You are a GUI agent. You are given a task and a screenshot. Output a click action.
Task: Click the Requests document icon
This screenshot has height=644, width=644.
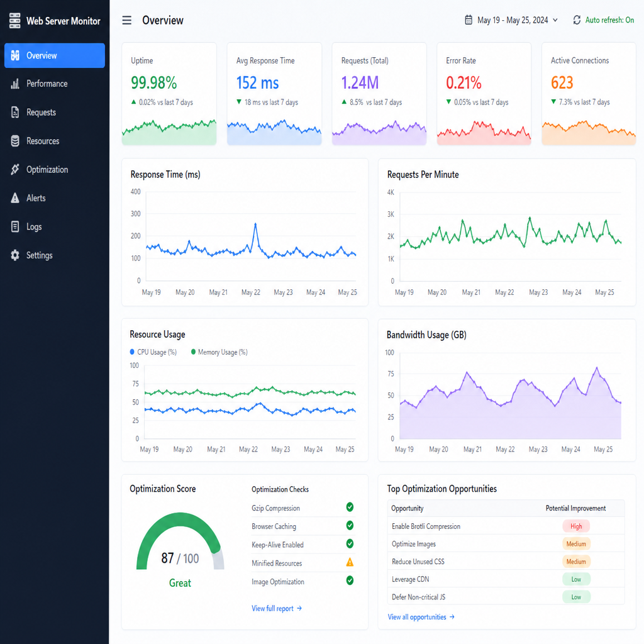pos(15,112)
